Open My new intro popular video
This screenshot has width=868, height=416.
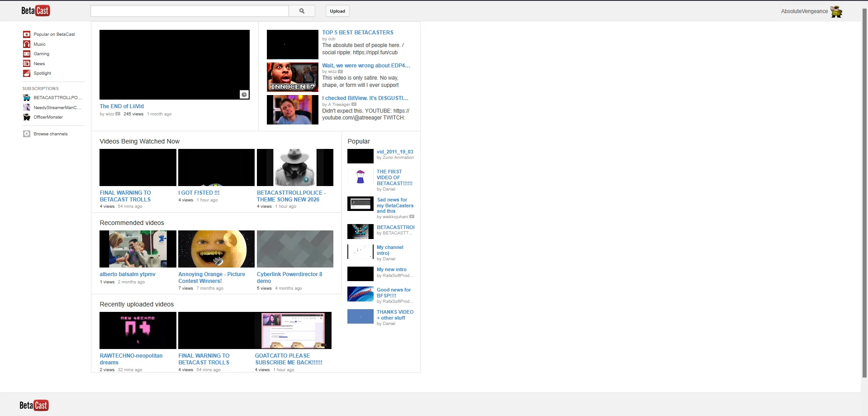pos(392,269)
